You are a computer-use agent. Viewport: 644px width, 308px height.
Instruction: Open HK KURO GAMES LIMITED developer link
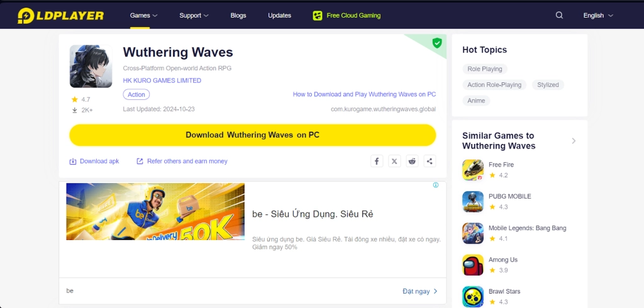coord(162,80)
